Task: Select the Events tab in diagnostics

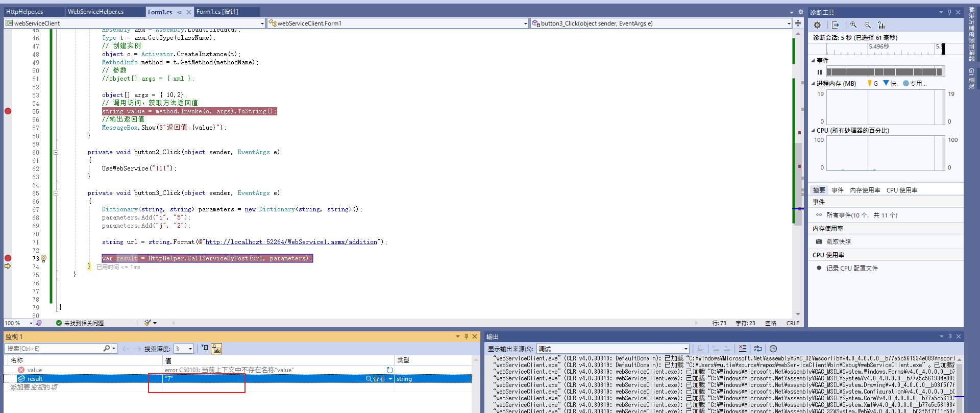Action: [838, 190]
